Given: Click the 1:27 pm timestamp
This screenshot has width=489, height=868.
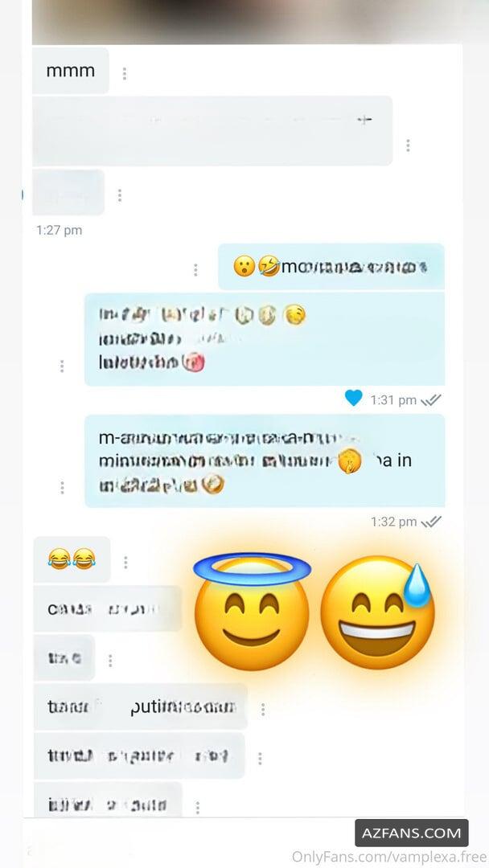Looking at the screenshot, I should coord(60,231).
